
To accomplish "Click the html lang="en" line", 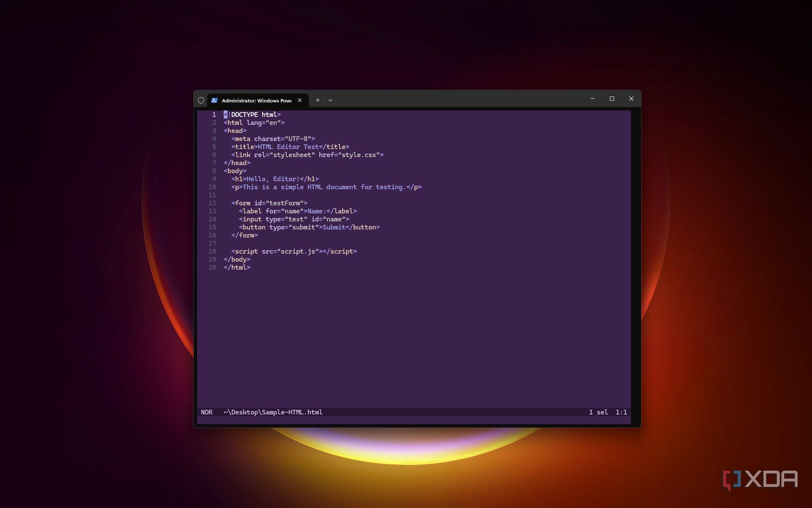I will coord(254,123).
